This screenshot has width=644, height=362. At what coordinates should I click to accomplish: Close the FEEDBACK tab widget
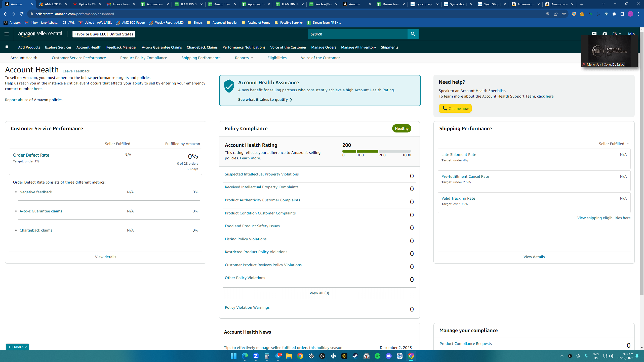point(26,347)
